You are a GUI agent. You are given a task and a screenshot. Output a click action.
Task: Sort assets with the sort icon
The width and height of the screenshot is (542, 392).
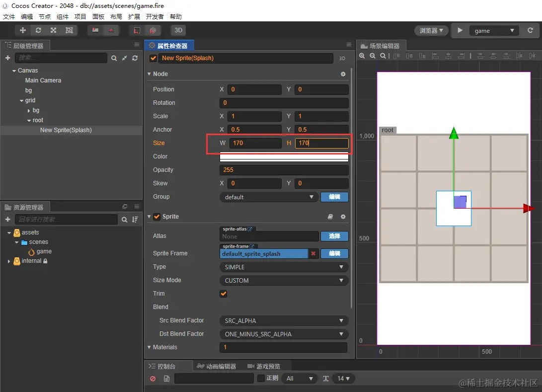click(135, 220)
